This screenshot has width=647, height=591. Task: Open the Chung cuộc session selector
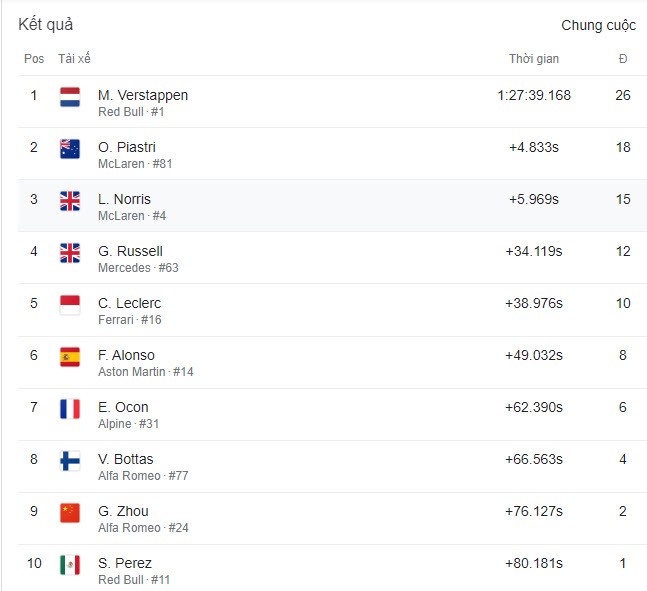click(x=598, y=25)
